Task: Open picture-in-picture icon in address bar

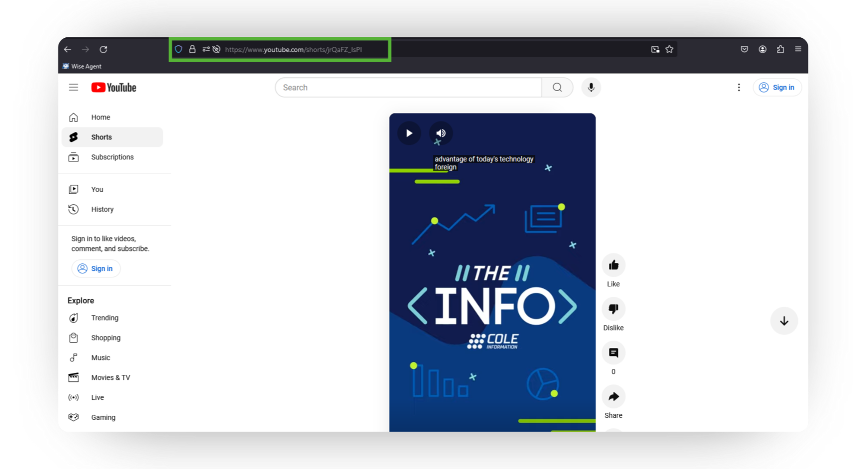Action: 655,49
